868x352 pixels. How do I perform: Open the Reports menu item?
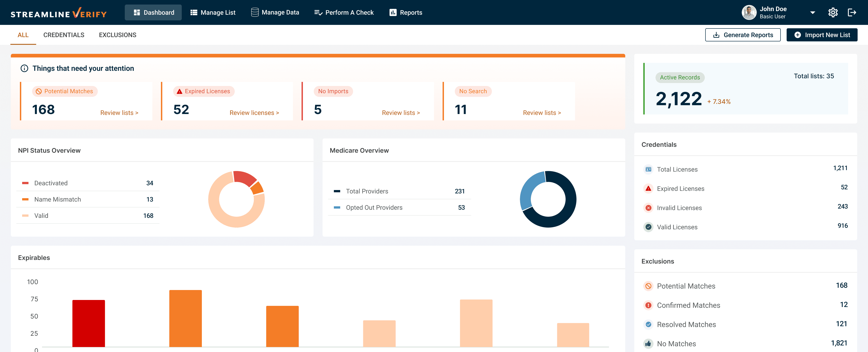pyautogui.click(x=406, y=12)
